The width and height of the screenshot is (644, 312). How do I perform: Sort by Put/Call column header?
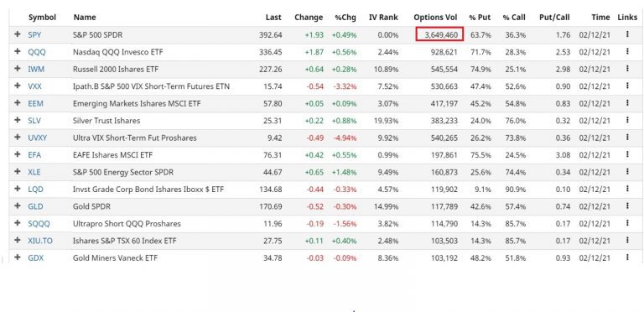pos(554,18)
